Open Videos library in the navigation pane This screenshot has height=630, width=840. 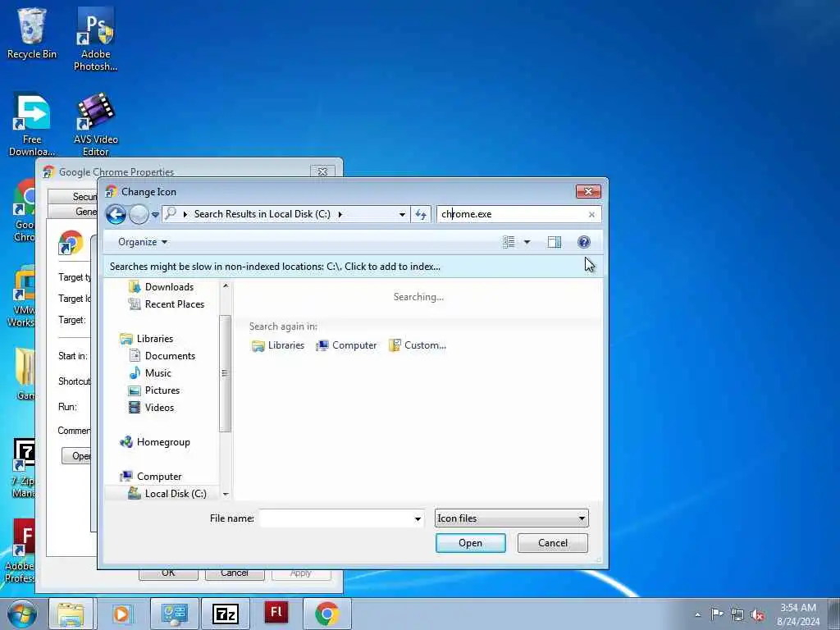152,407
